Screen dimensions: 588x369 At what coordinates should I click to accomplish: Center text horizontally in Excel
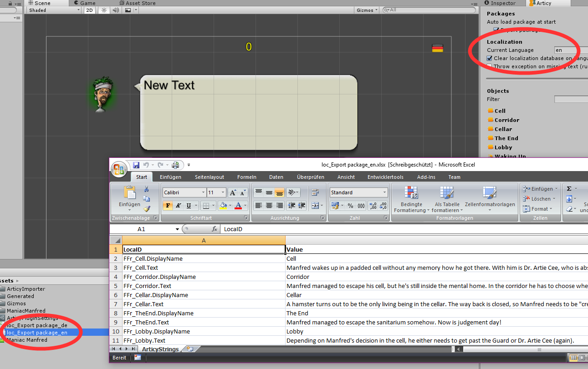click(269, 206)
